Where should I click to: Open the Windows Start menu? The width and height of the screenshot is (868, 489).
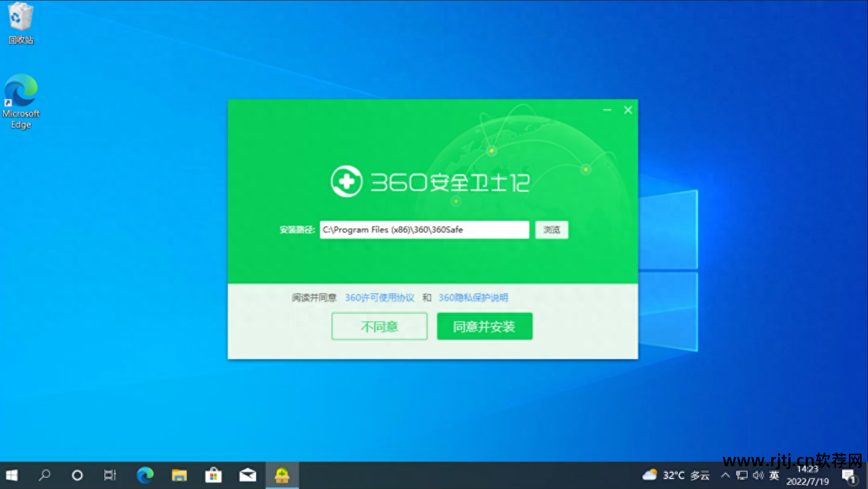(12, 475)
